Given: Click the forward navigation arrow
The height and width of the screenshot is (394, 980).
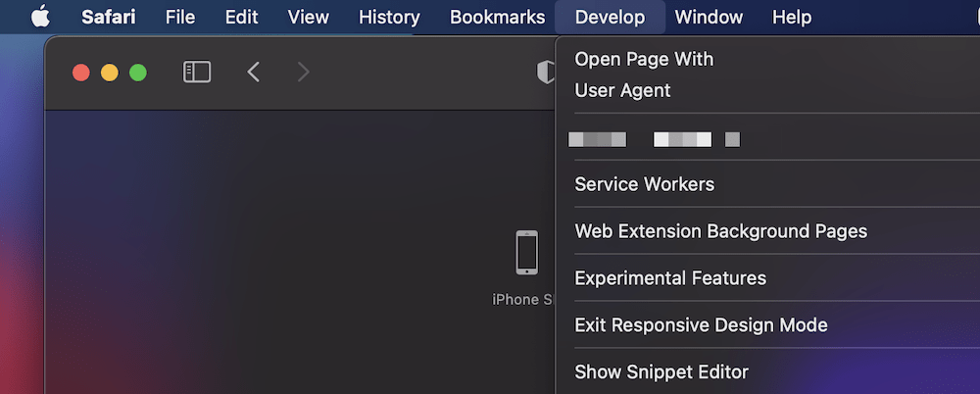Looking at the screenshot, I should (303, 72).
